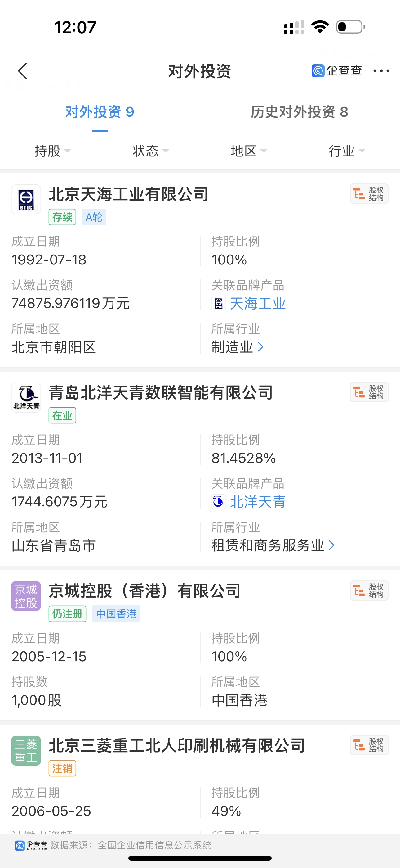Open the three-dot more options menu
Image resolution: width=400 pixels, height=868 pixels.
point(381,71)
